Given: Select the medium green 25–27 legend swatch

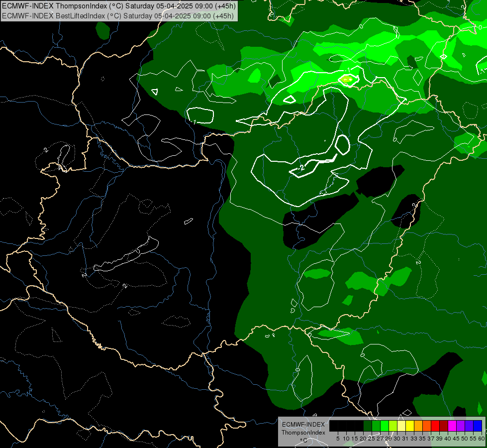Looking at the screenshot, I should [x=376, y=426].
